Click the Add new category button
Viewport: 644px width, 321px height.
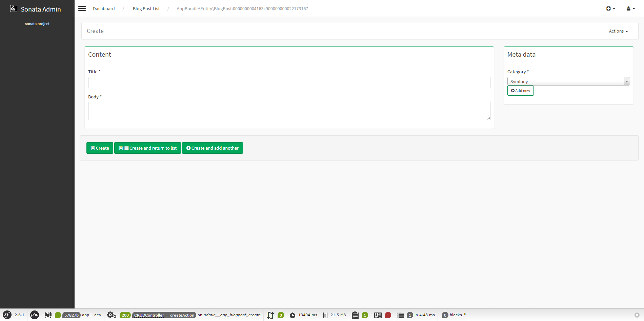click(520, 91)
